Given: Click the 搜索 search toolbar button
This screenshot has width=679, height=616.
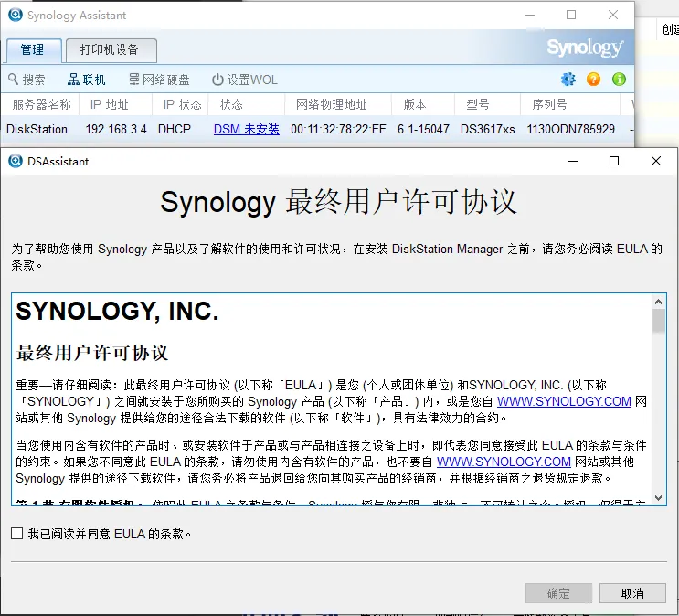Looking at the screenshot, I should coord(27,80).
